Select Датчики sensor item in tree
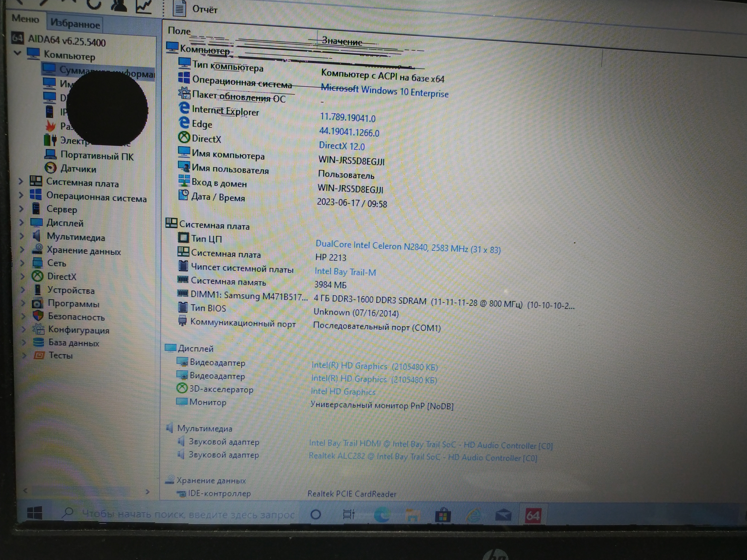Viewport: 747px width, 560px height. (78, 169)
